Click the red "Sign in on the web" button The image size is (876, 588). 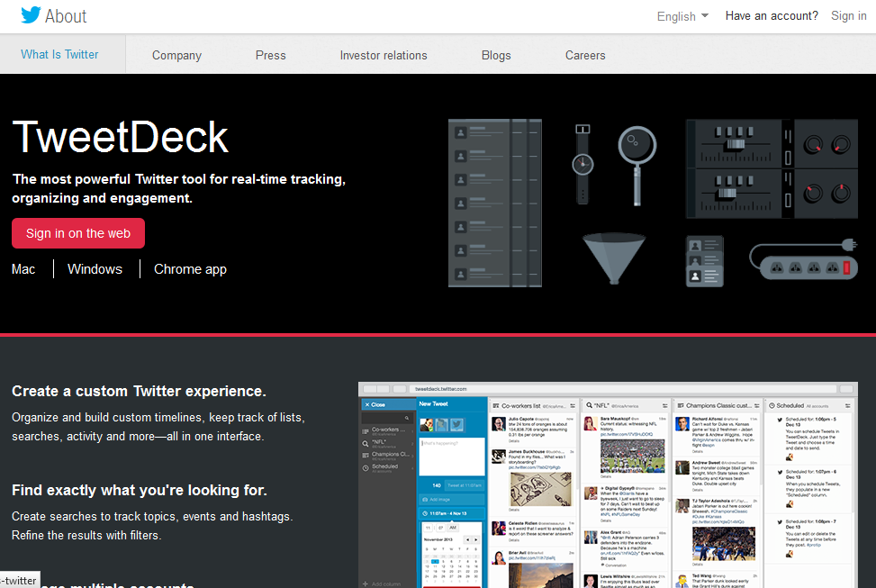[78, 233]
